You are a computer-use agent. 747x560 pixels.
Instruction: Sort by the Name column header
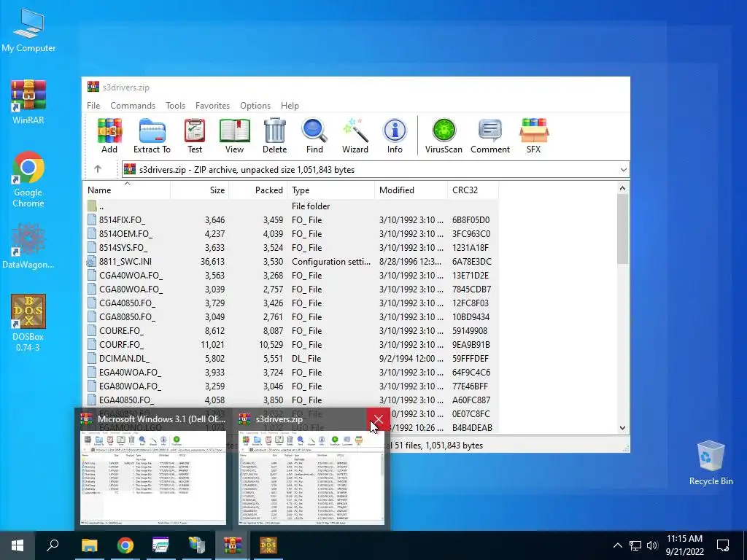point(126,190)
